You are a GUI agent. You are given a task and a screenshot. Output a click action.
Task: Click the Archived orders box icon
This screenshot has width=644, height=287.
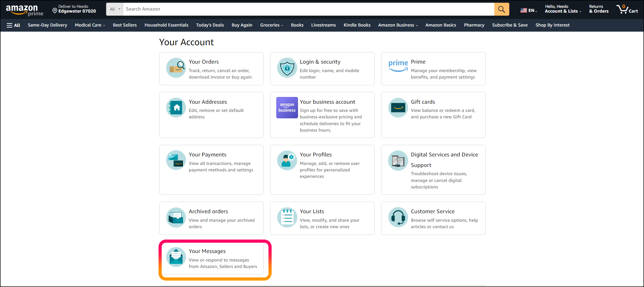click(x=176, y=217)
